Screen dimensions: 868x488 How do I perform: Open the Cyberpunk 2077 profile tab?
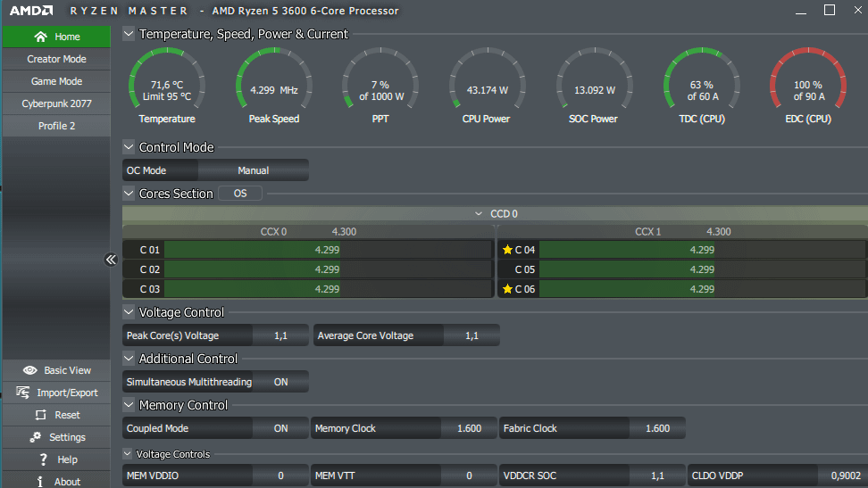click(x=56, y=103)
